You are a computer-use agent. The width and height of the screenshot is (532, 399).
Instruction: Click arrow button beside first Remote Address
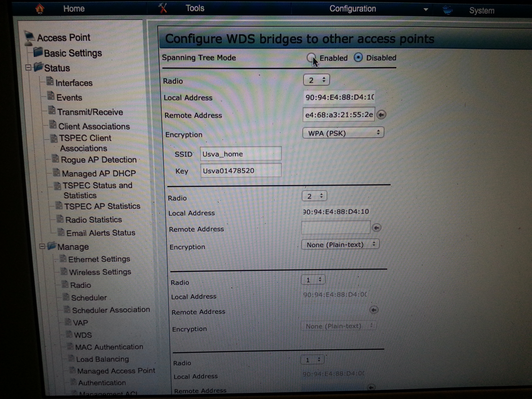[x=381, y=115]
